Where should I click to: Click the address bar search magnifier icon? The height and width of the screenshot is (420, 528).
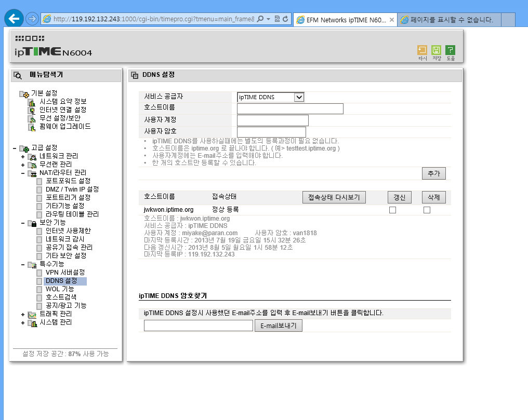click(260, 19)
